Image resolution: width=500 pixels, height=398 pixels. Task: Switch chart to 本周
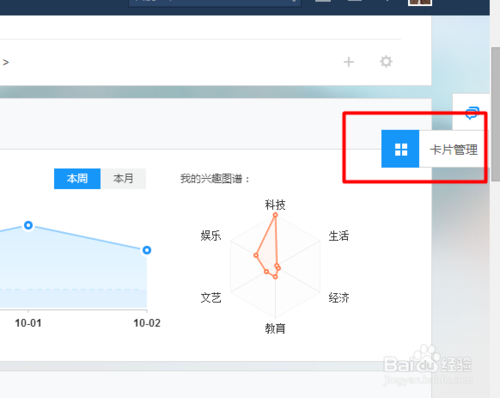pyautogui.click(x=77, y=179)
